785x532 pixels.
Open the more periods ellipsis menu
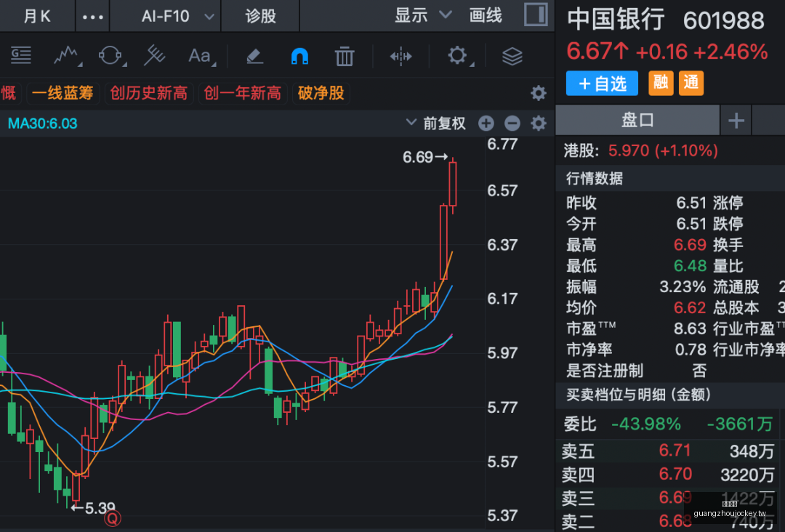pyautogui.click(x=92, y=17)
